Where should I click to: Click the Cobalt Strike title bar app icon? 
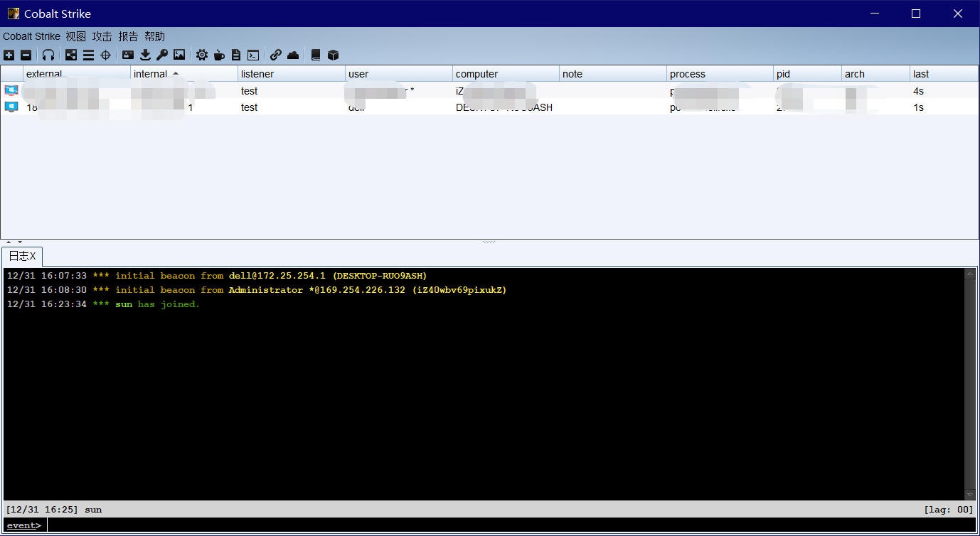click(x=14, y=14)
